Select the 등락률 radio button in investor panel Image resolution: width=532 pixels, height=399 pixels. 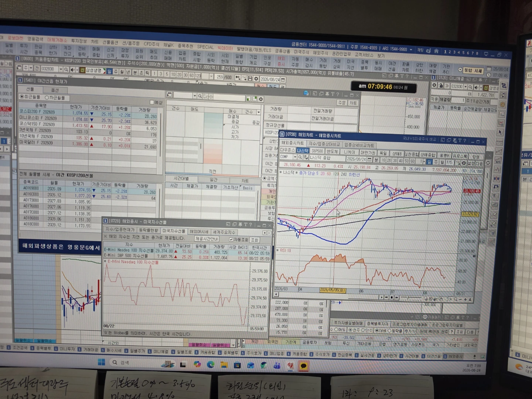(390, 331)
